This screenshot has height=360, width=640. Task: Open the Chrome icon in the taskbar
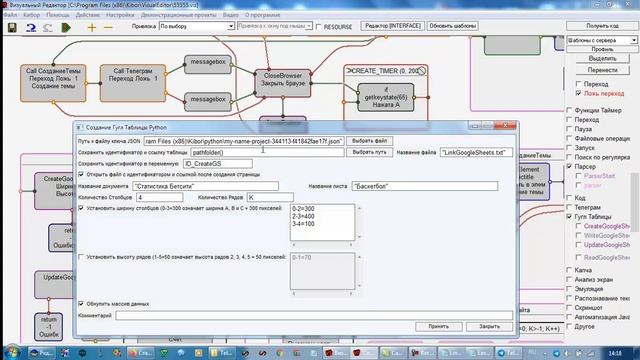coord(280,353)
